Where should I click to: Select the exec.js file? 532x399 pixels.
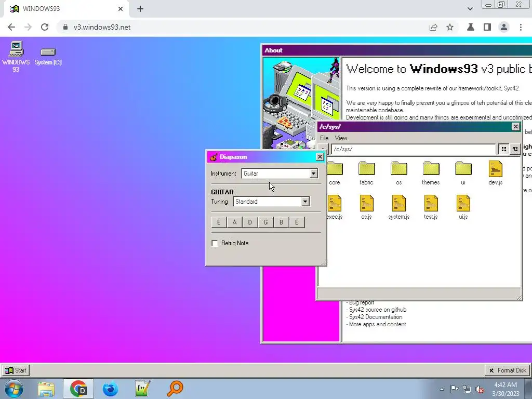coord(335,207)
